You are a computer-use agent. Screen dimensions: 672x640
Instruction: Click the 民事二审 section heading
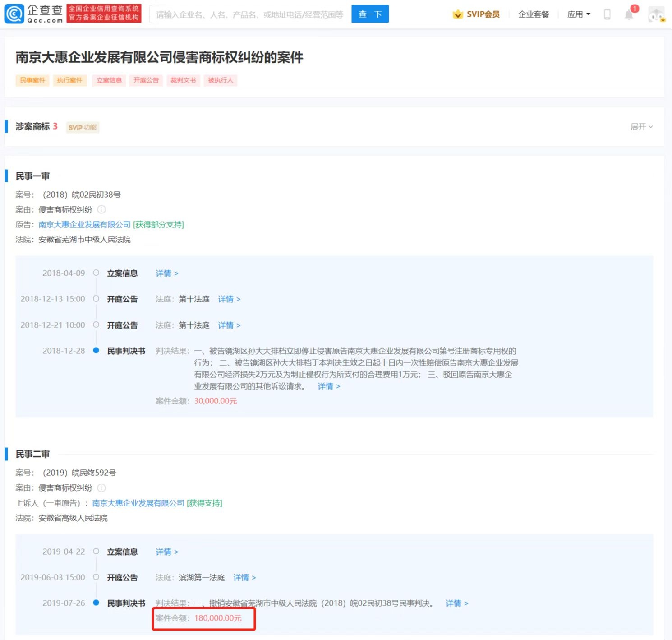(32, 454)
